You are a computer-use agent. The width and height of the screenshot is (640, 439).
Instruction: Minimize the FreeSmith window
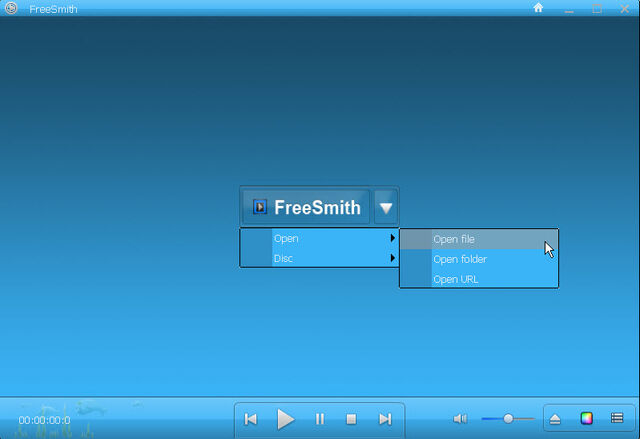569,9
